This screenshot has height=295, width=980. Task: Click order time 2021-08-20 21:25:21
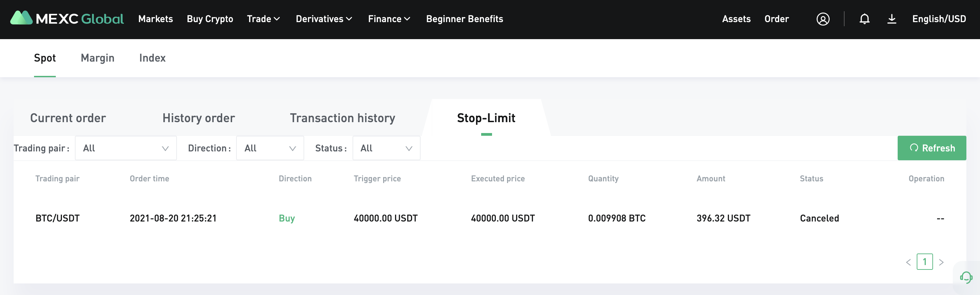pos(173,218)
